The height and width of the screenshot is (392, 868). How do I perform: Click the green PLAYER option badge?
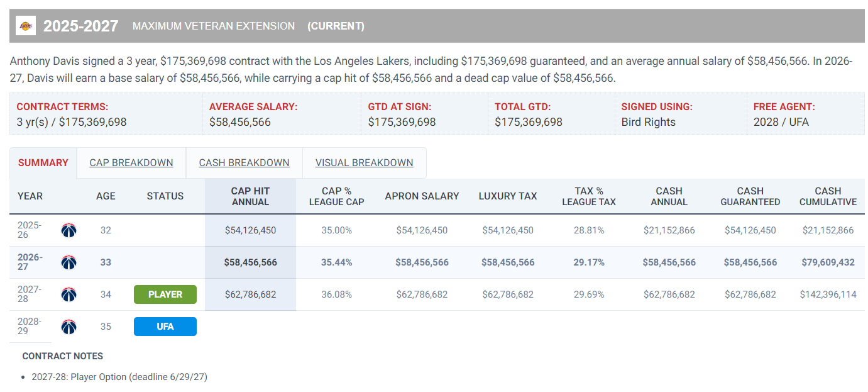(x=165, y=294)
